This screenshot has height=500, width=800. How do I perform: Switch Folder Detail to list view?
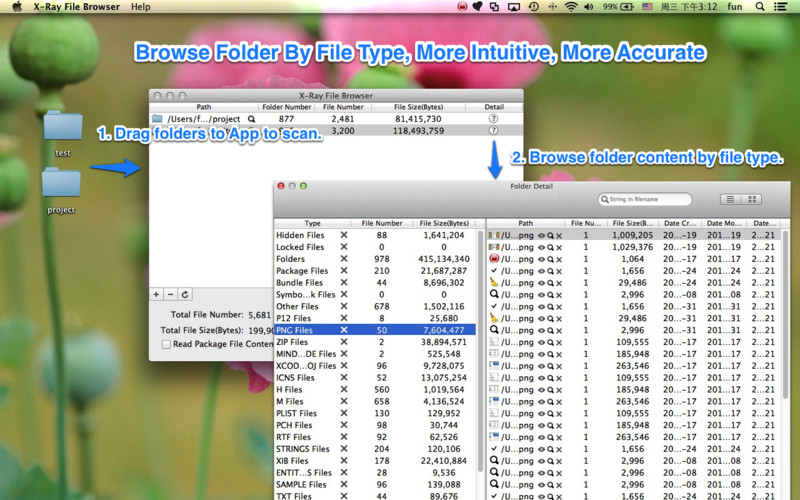point(729,199)
